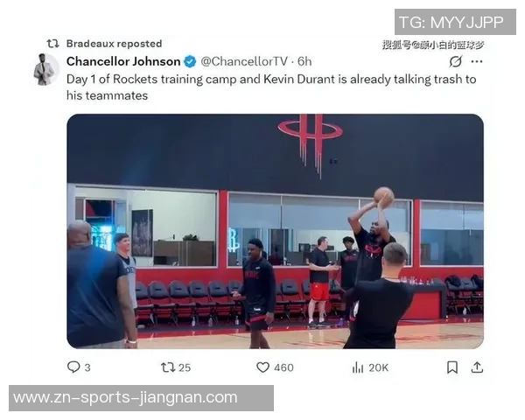Click the 460 likes count
This screenshot has height=420, width=525.
pyautogui.click(x=283, y=367)
